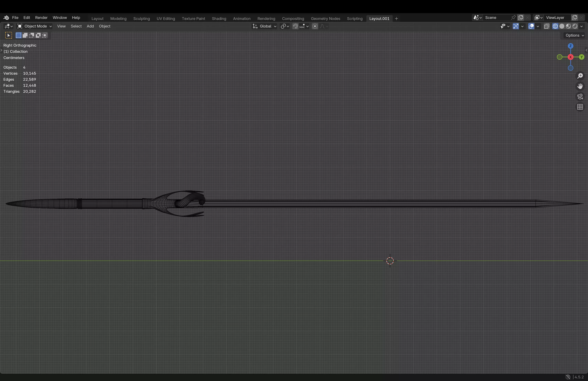Switch to the Rendering workspace tab

click(x=266, y=19)
